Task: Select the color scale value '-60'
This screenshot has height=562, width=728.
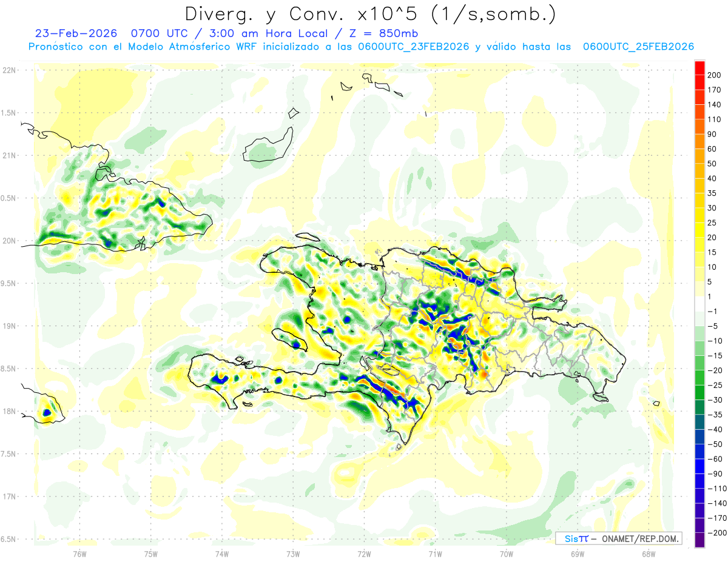Action: 714,459
